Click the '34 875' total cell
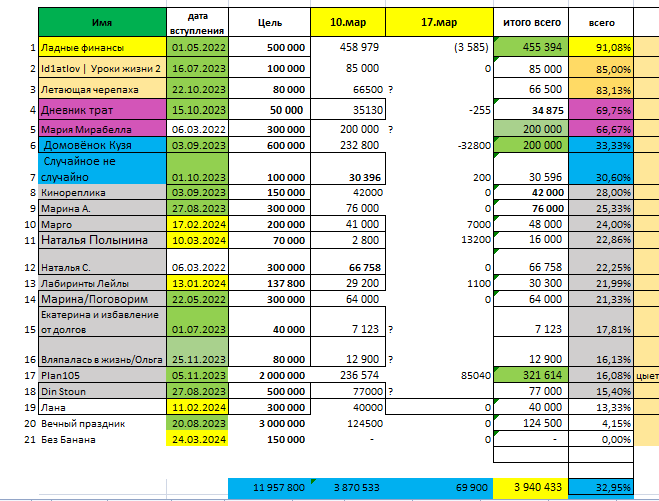 coord(531,110)
